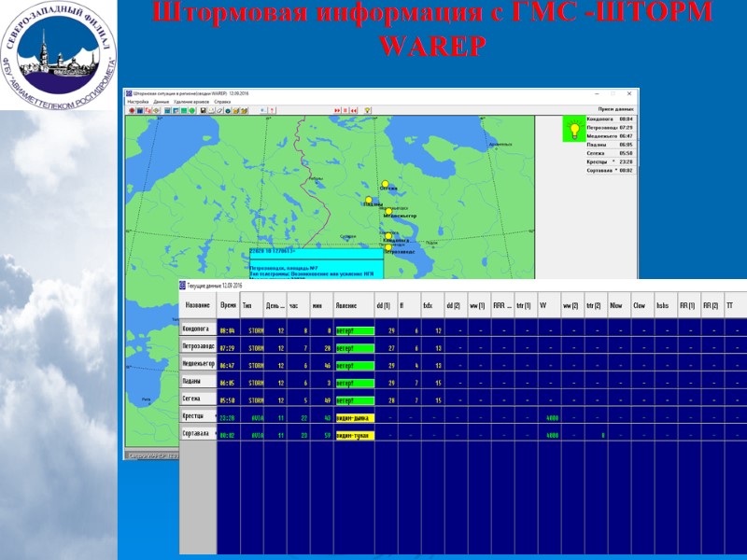Click the right yellow folder toolbar icon
747x560 pixels.
click(x=244, y=110)
